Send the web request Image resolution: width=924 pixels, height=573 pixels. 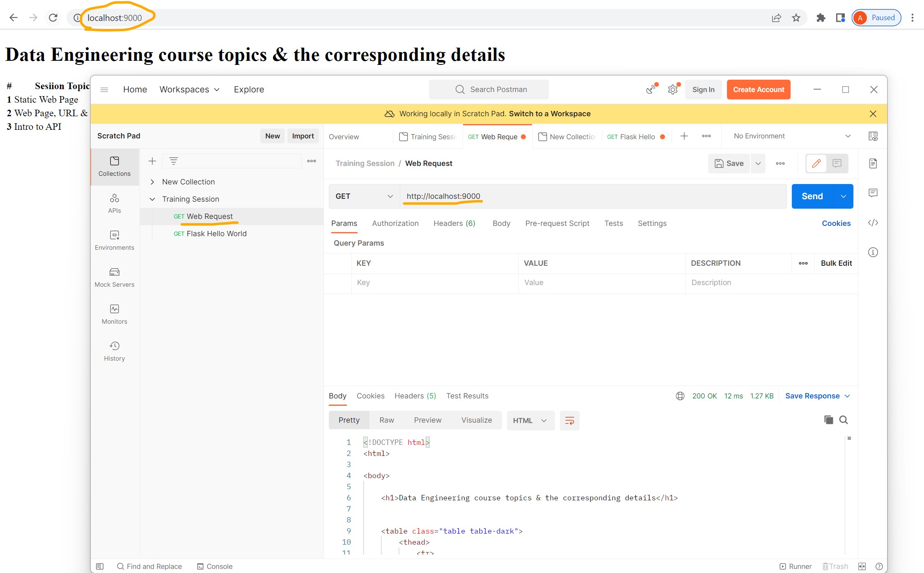[x=812, y=196]
